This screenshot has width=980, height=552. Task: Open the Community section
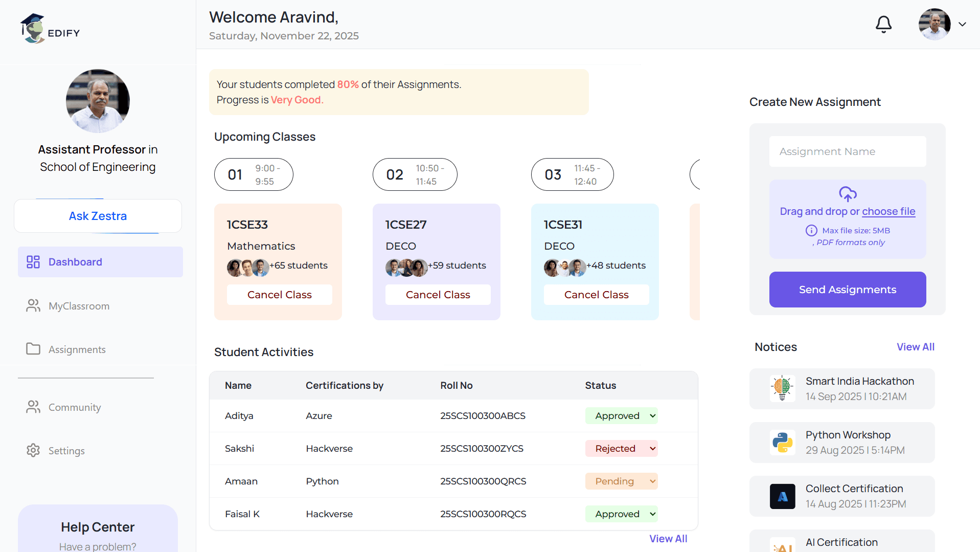(x=100, y=407)
